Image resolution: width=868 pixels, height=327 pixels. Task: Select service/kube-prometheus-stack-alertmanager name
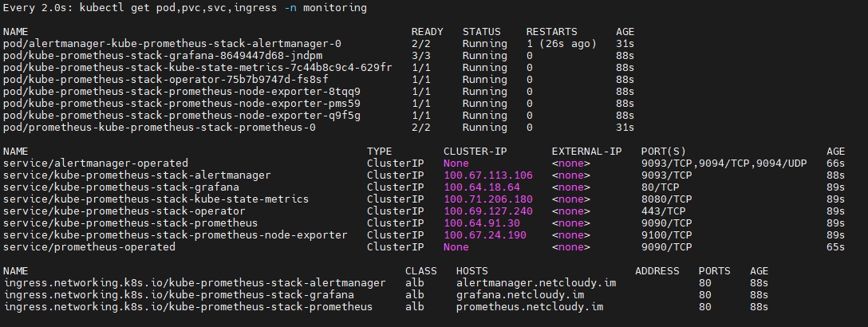click(x=136, y=175)
